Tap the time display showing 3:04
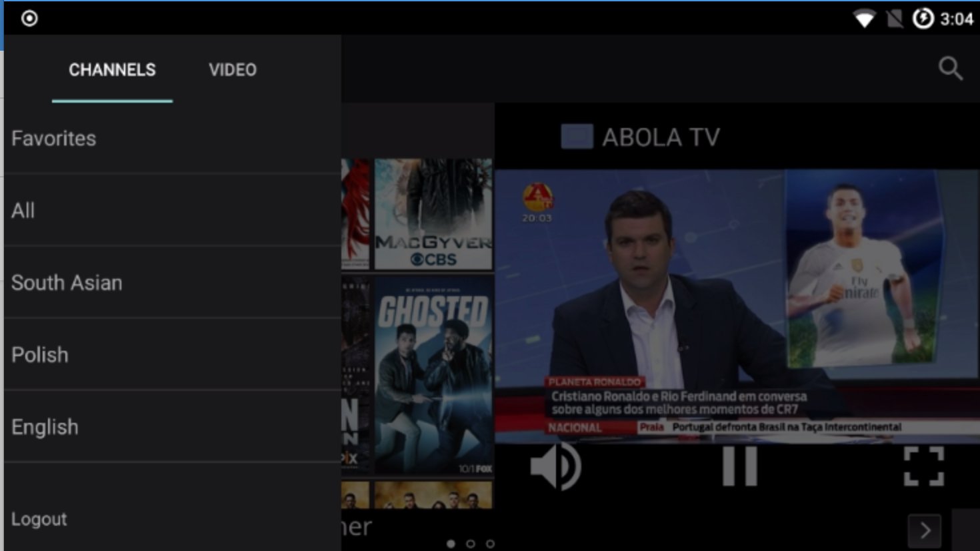Screen dimensions: 980x551 [959, 18]
